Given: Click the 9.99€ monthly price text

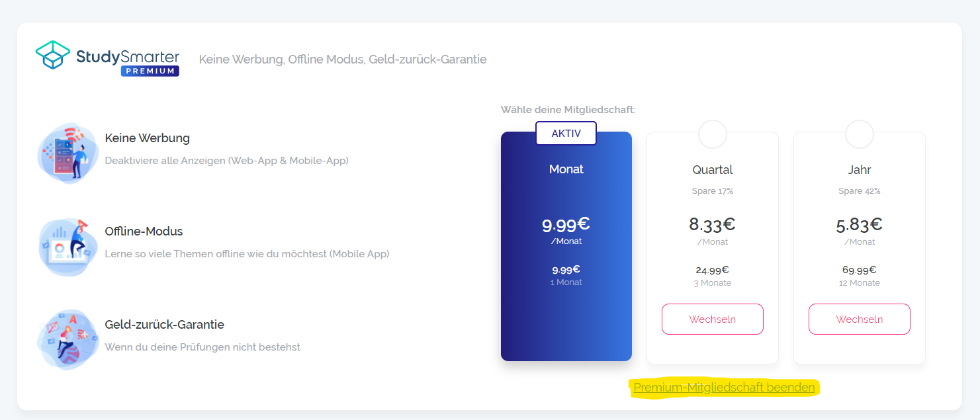Looking at the screenshot, I should [x=566, y=224].
